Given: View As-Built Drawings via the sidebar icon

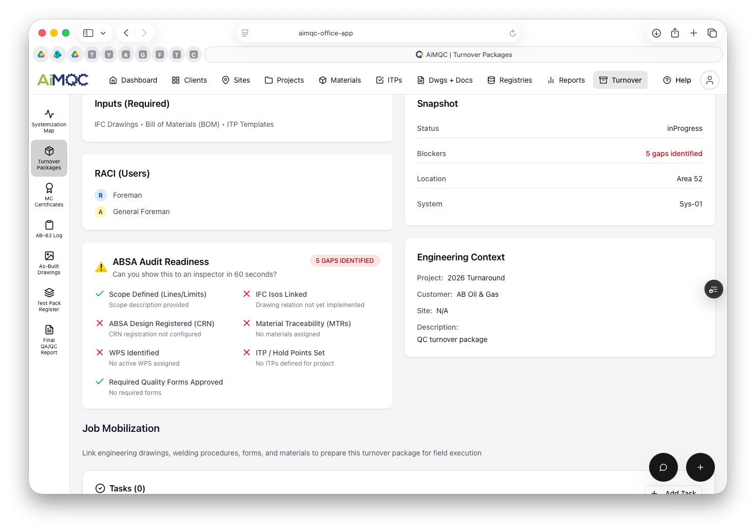Looking at the screenshot, I should coord(49,262).
